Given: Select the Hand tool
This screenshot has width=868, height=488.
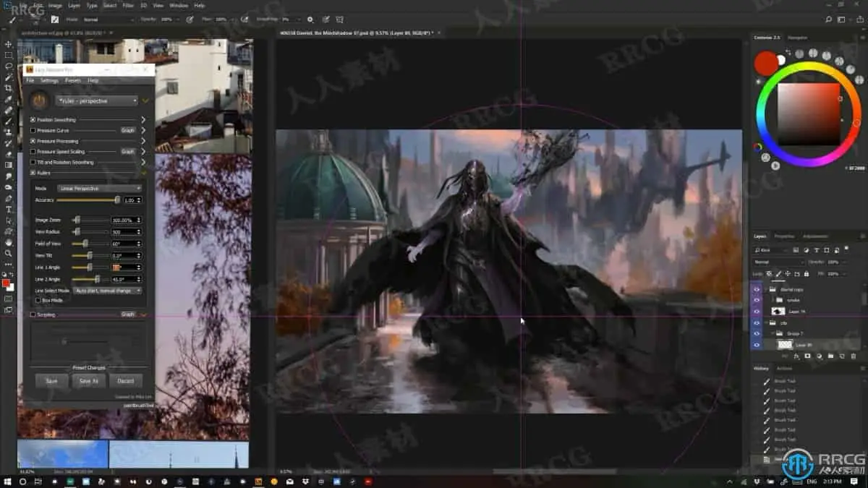Looking at the screenshot, I should pyautogui.click(x=9, y=242).
